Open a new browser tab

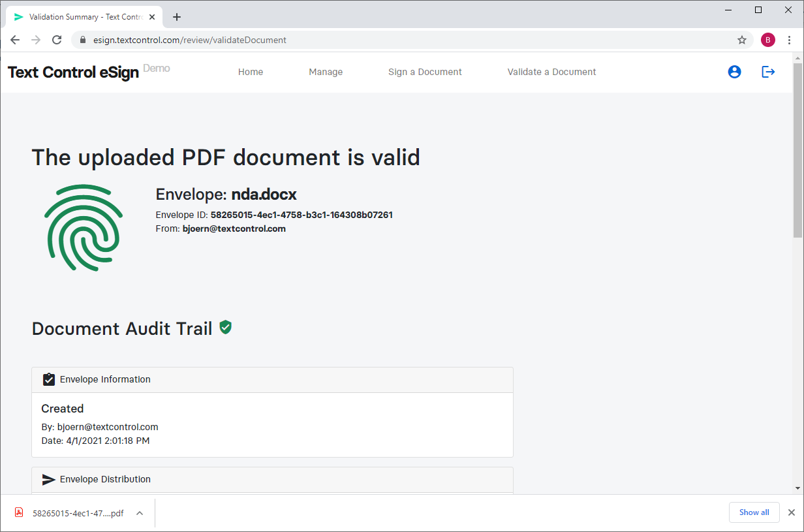click(177, 17)
